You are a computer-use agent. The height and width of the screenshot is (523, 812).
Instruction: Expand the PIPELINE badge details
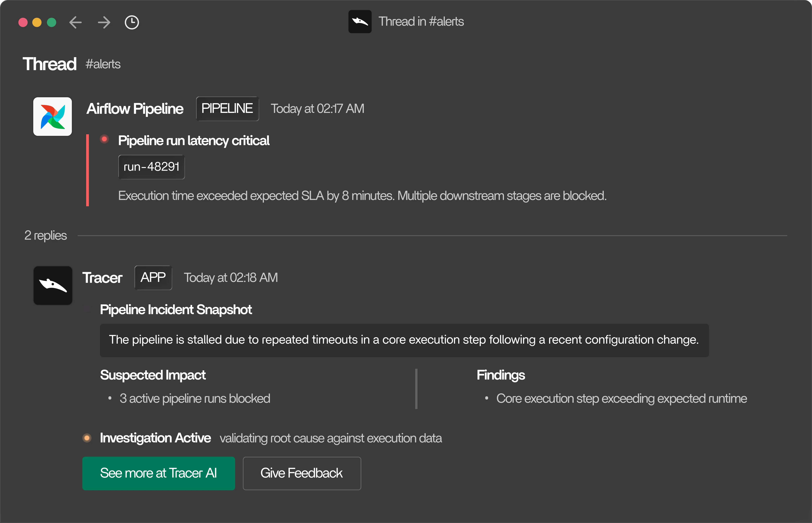tap(227, 108)
